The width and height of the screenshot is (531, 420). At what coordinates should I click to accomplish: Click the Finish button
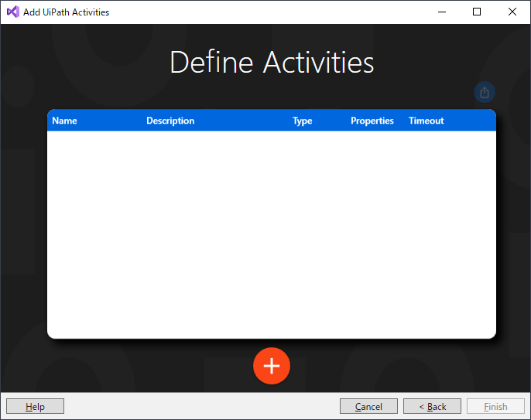(495, 406)
